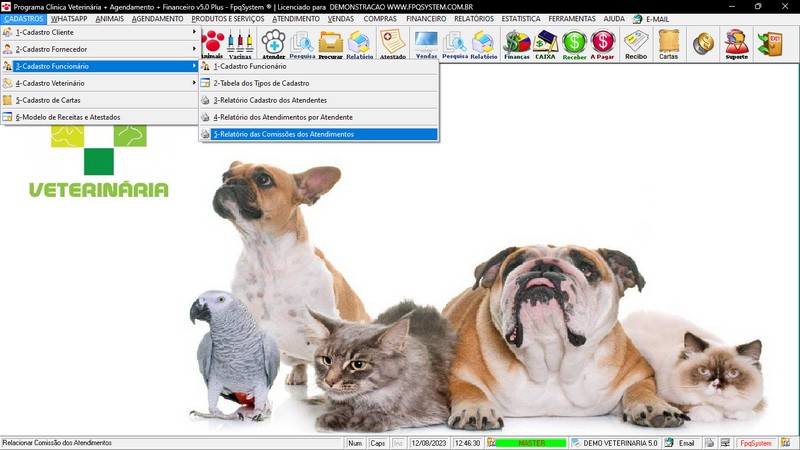Open the E-MAIL menu item
Image resolution: width=800 pixels, height=450 pixels.
[651, 19]
